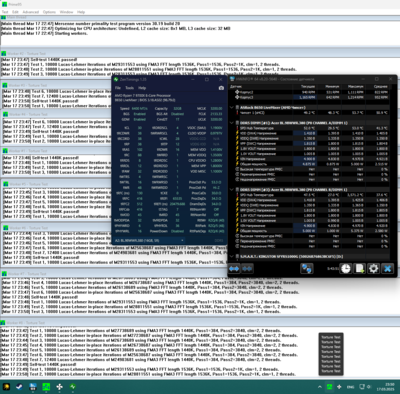Take a ZenTimings screenshot with camera icon

pos(221,88)
